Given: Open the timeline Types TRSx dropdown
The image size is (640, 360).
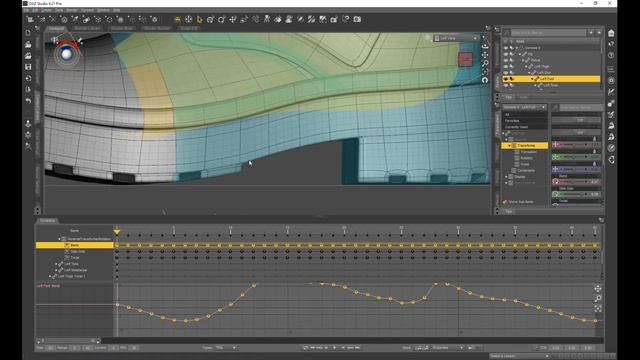Looking at the screenshot, I should tap(225, 348).
